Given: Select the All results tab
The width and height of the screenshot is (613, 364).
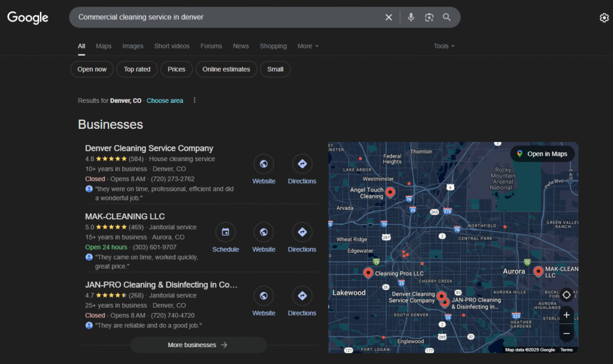Looking at the screenshot, I should click(81, 46).
